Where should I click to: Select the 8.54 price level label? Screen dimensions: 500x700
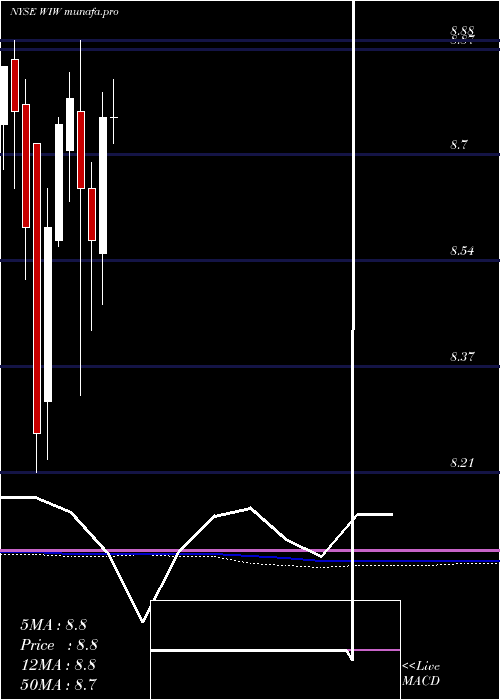tap(462, 251)
